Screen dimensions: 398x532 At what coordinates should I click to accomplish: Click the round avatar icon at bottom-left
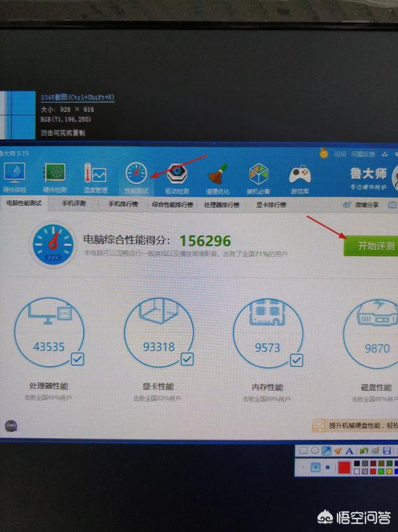click(11, 426)
